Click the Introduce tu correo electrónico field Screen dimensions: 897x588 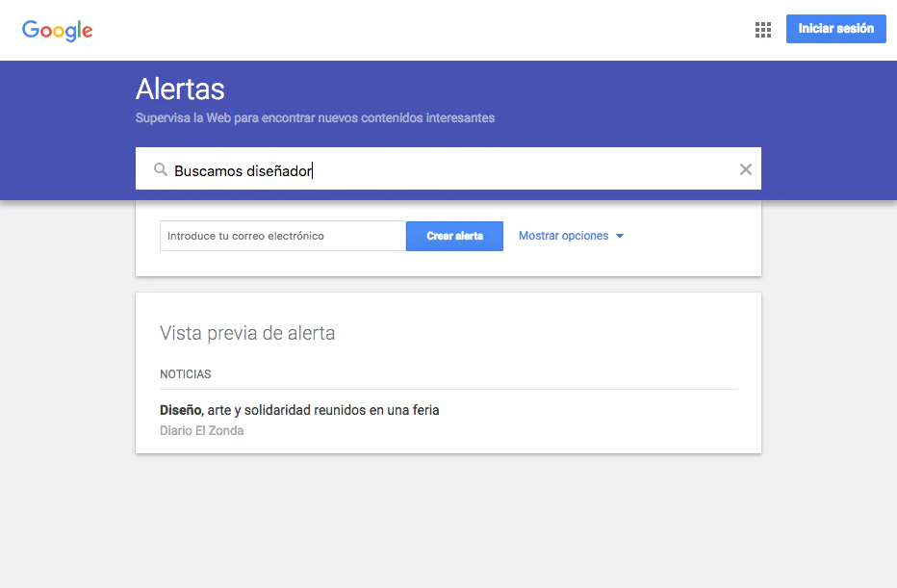(x=282, y=236)
